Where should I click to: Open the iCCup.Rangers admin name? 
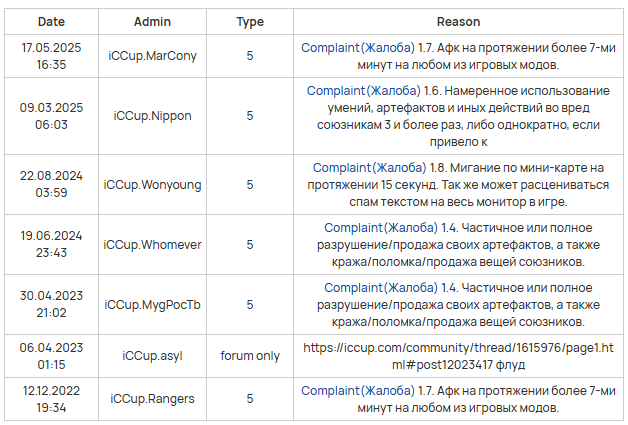(x=152, y=399)
